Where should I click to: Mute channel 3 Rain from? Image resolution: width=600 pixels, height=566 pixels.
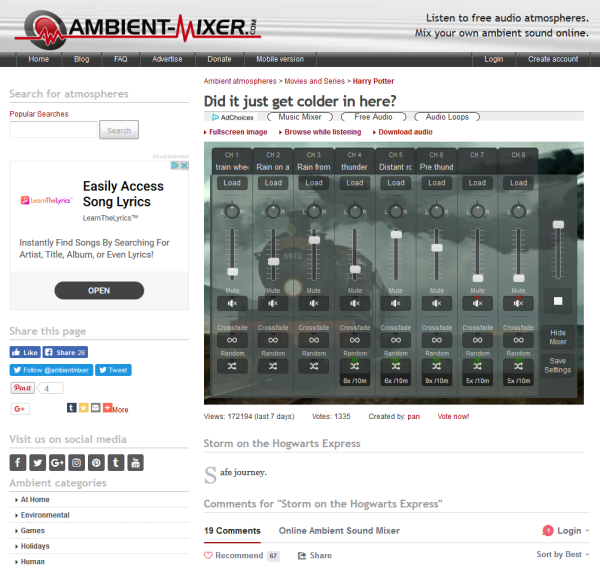[314, 303]
